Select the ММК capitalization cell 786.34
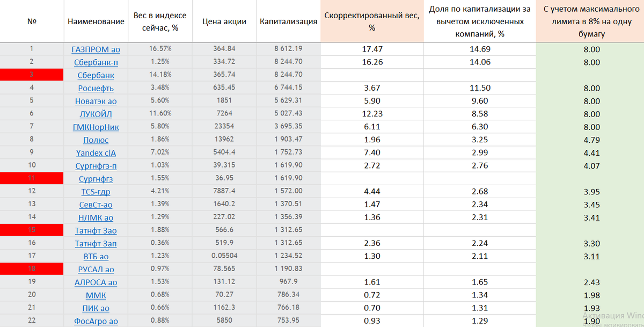 (x=288, y=295)
